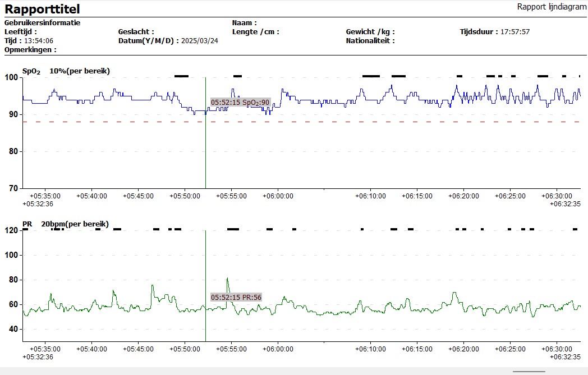Click the Rapport lijndiagram label
This screenshot has height=375, width=588.
[552, 6]
